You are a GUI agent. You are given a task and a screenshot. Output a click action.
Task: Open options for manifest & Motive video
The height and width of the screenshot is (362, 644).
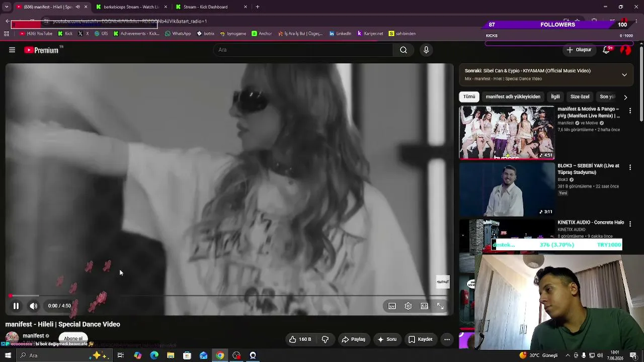[x=630, y=111]
